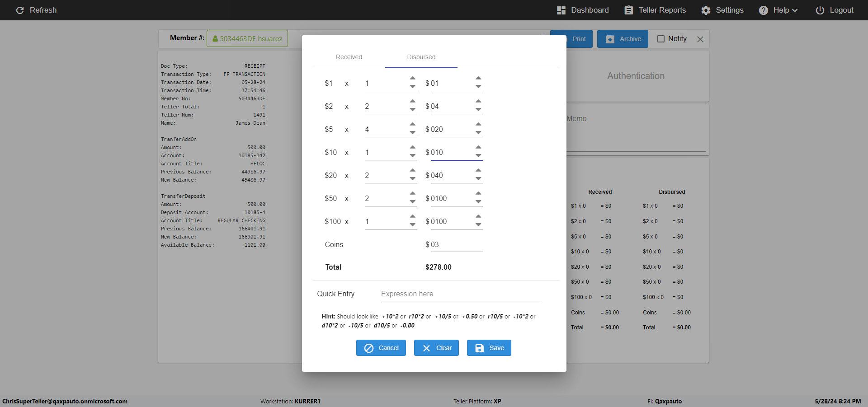
Task: Open the Settings gear icon
Action: 706,10
